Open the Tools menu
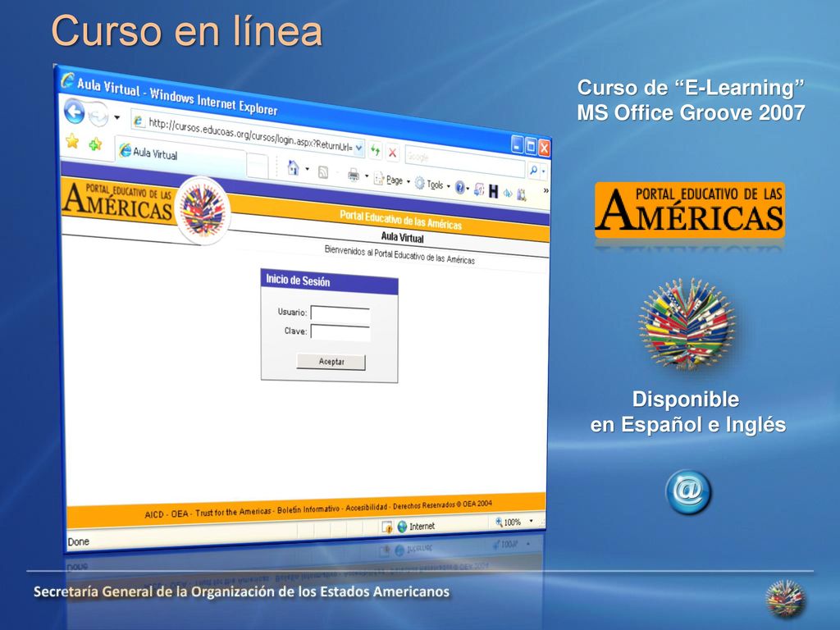The height and width of the screenshot is (630, 840). 432,185
